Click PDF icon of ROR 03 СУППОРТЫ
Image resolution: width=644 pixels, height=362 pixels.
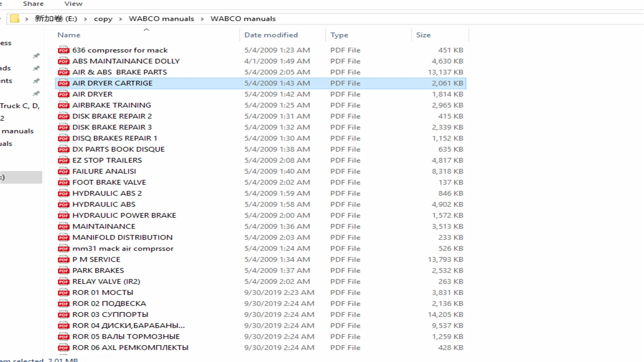(63, 315)
